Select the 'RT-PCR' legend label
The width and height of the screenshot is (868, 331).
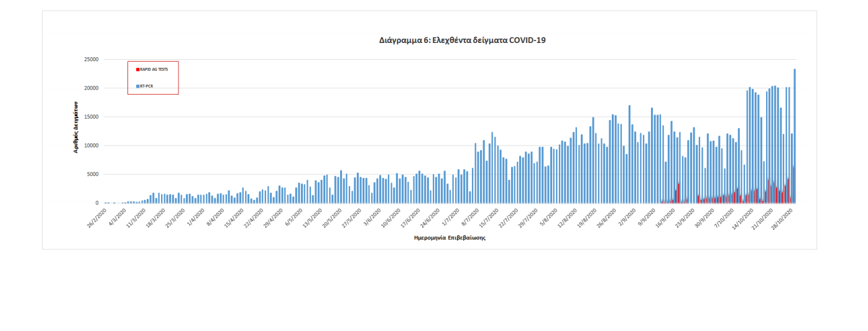(x=147, y=86)
